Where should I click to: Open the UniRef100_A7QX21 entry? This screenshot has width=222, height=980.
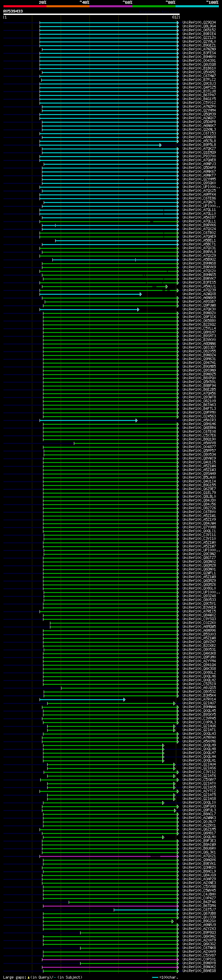199,856
